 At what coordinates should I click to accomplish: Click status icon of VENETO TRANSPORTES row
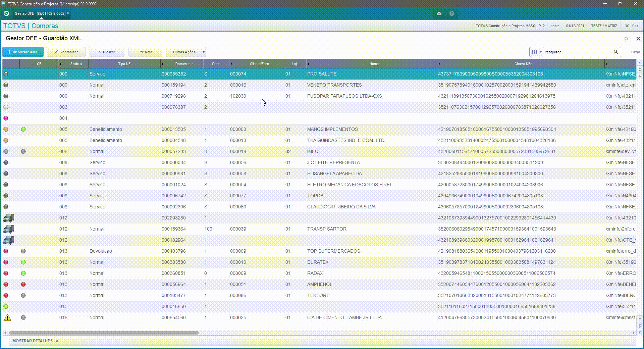[6, 85]
